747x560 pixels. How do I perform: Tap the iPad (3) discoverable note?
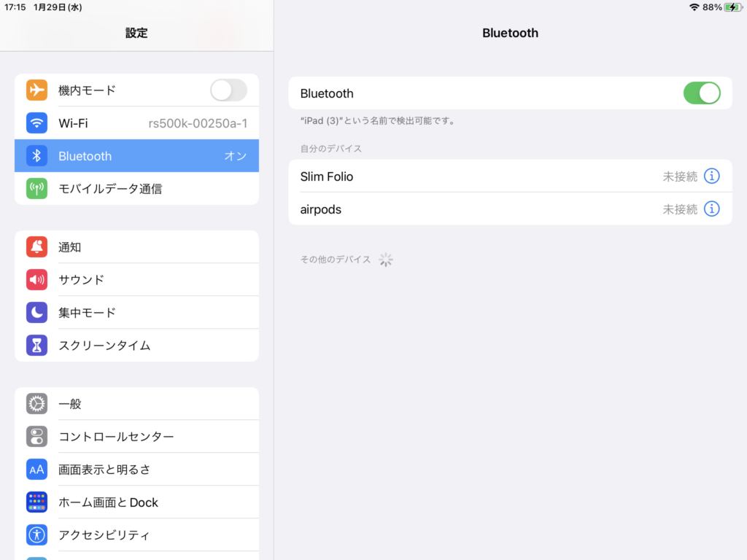pyautogui.click(x=377, y=121)
